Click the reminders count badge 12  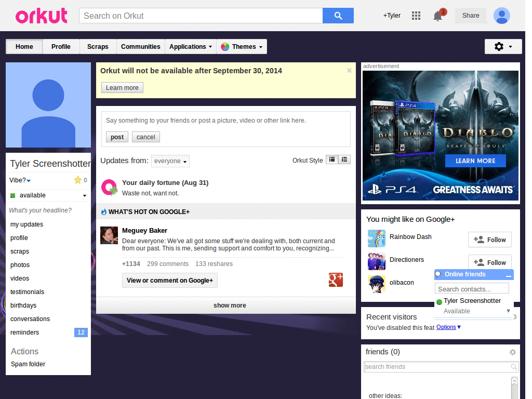81,332
